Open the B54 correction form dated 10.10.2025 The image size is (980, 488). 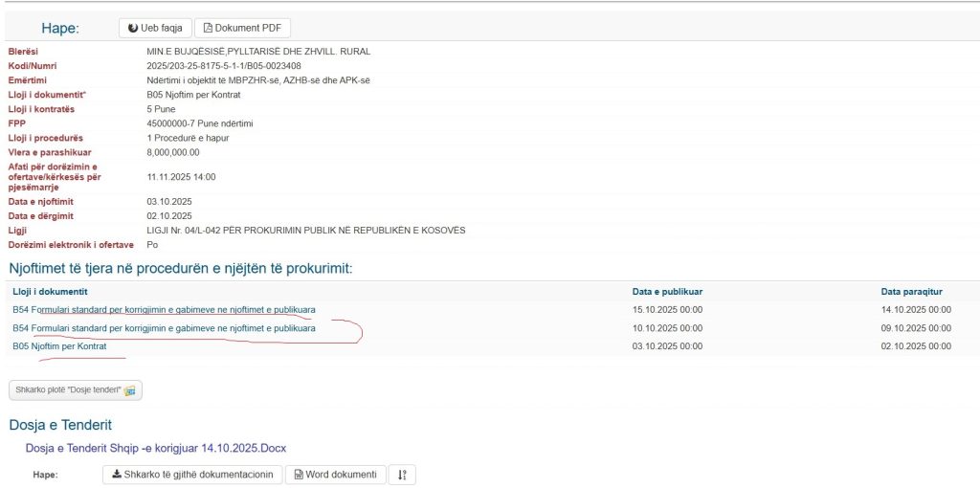click(x=164, y=328)
